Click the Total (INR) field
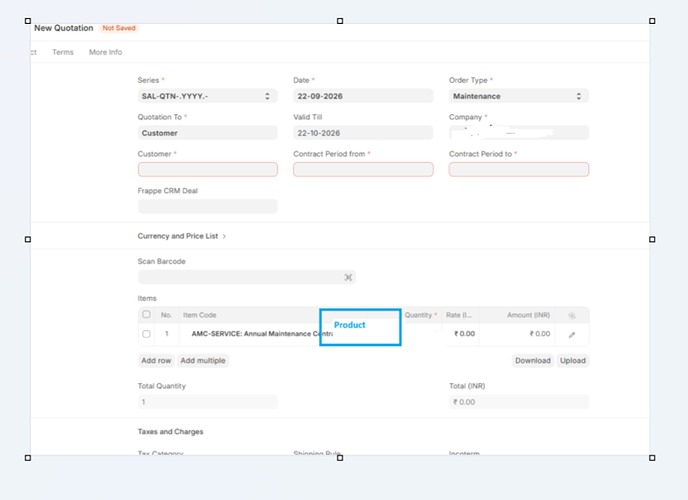This screenshot has height=500, width=688. click(519, 402)
